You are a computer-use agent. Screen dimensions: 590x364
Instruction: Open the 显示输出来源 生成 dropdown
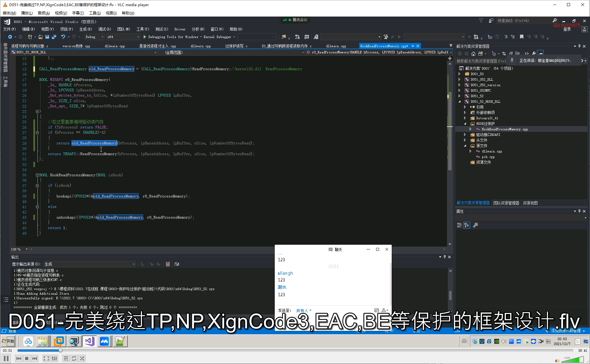pyautogui.click(x=90, y=264)
